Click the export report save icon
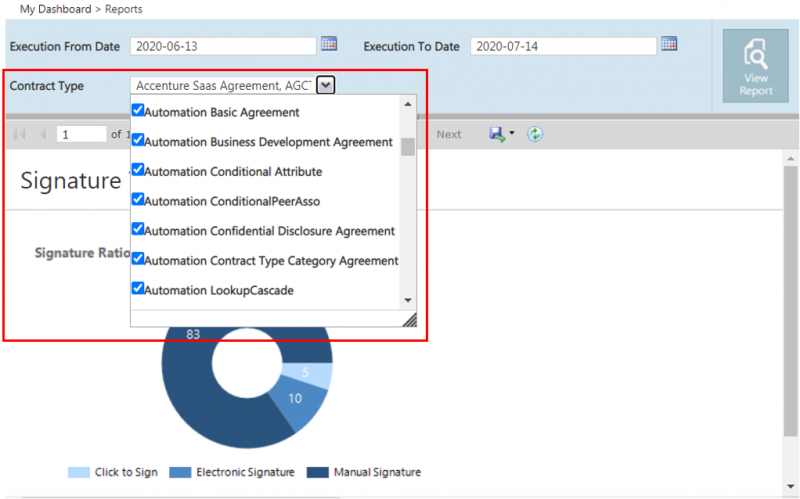Screen dimensions: 800x499 [x=496, y=134]
